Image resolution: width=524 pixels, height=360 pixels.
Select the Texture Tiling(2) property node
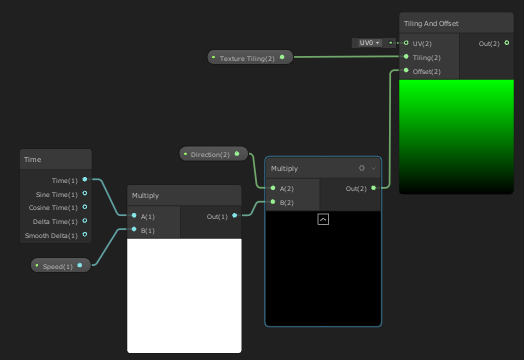coord(250,57)
